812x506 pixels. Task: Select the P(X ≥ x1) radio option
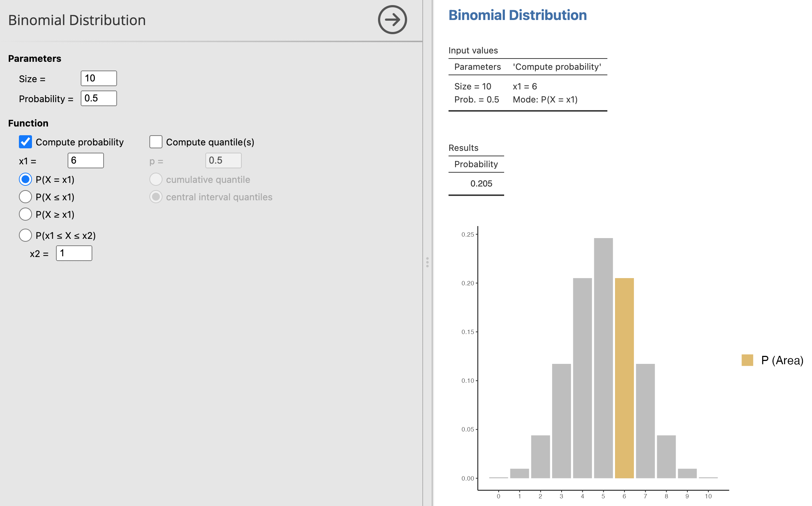point(25,214)
